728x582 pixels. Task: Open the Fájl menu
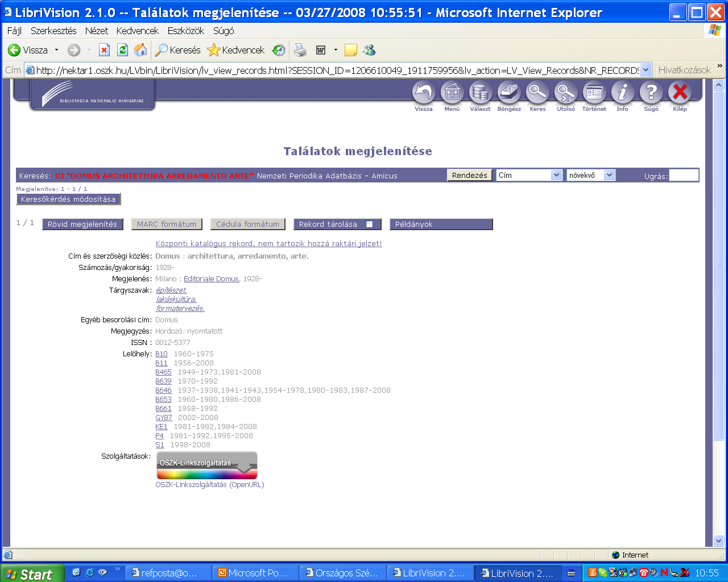14,31
